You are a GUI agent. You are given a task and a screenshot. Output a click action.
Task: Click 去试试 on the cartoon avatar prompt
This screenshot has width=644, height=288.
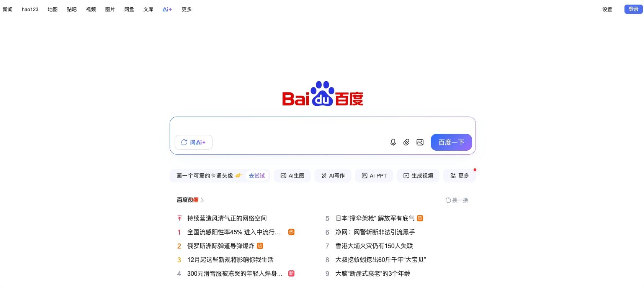[257, 176]
